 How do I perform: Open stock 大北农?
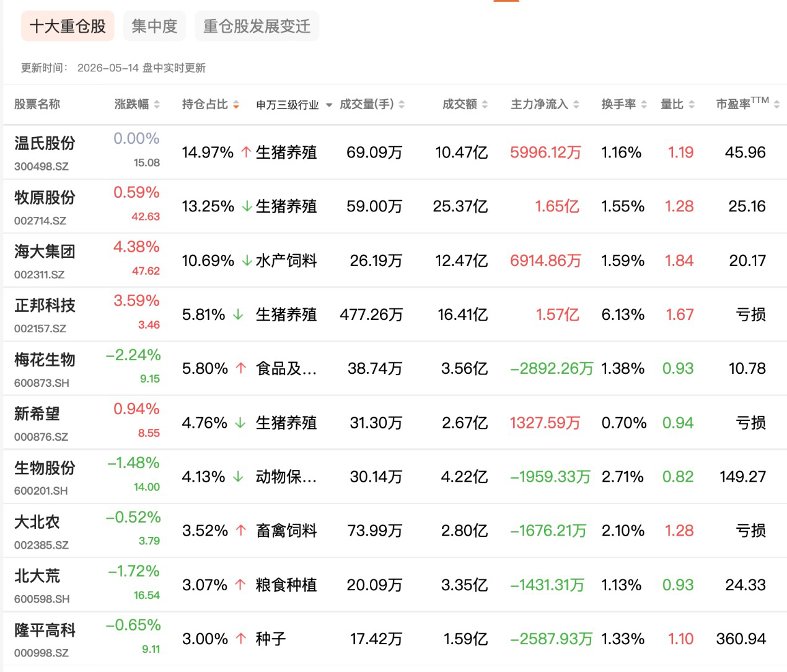[37, 522]
